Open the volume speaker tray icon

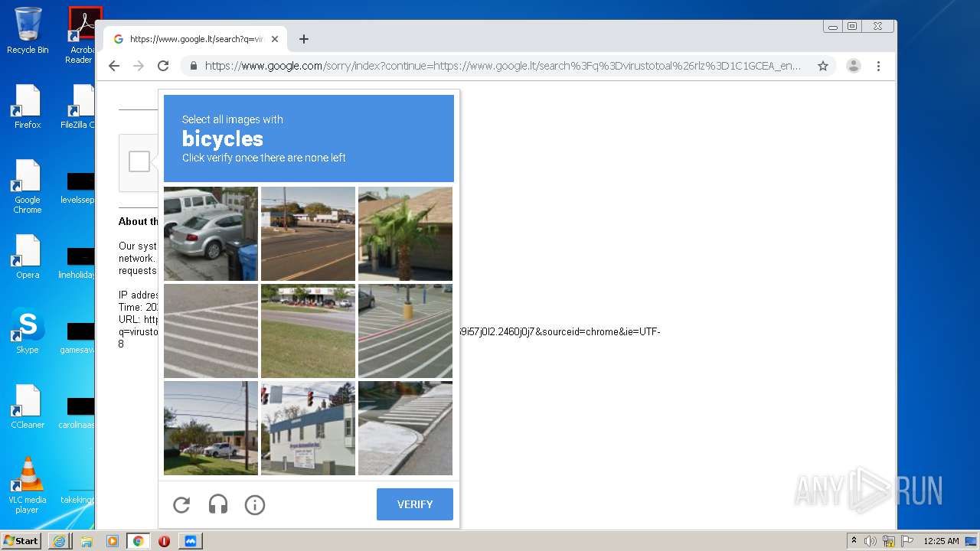[871, 541]
